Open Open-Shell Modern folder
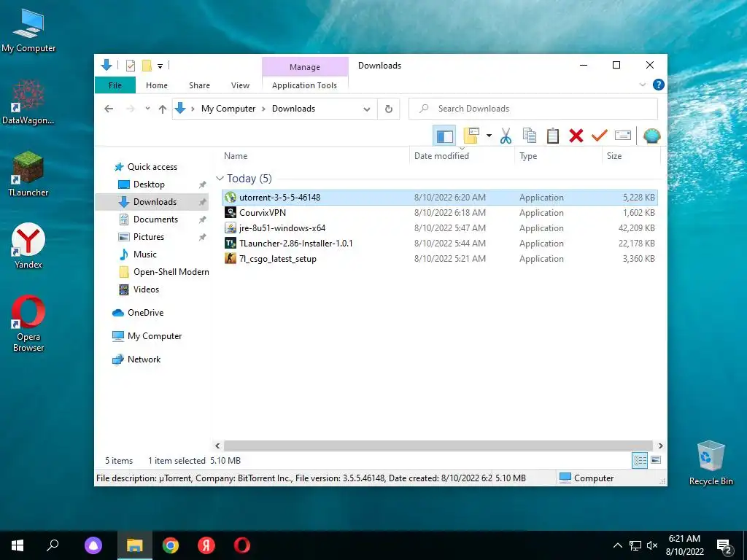 171,272
